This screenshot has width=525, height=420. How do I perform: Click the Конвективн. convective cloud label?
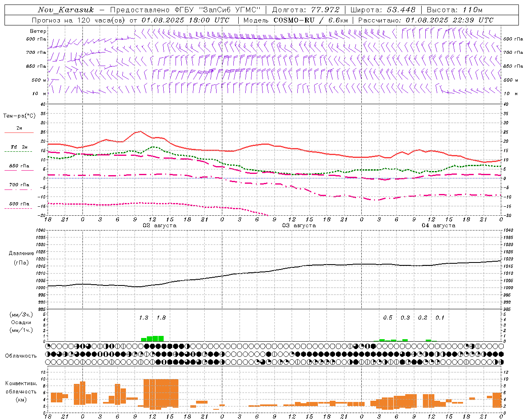(x=21, y=383)
